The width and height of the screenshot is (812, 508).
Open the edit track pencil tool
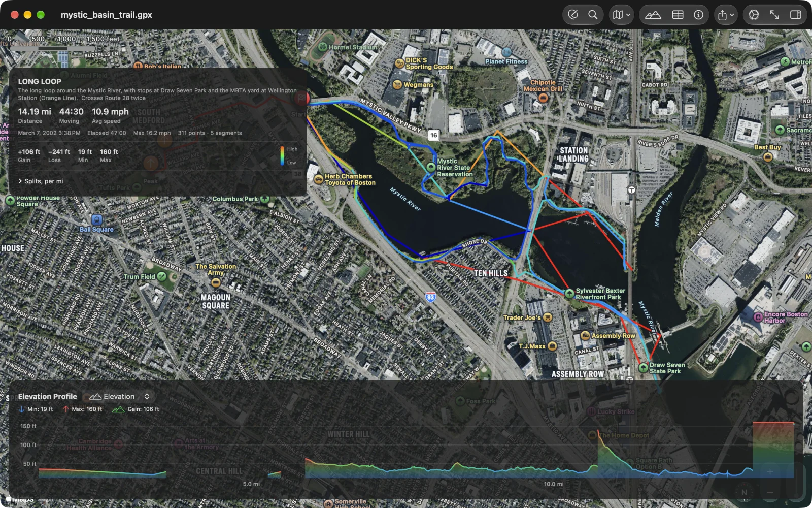(573, 15)
